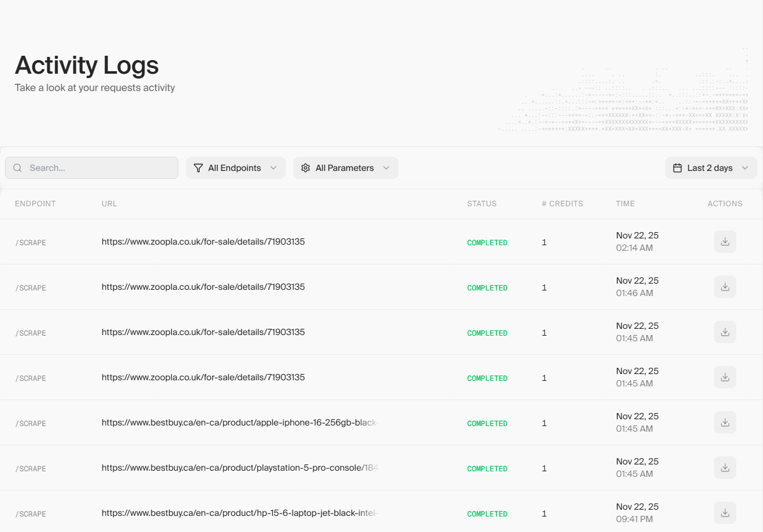
Task: Open the first zoopla for-sale URL
Action: click(203, 242)
